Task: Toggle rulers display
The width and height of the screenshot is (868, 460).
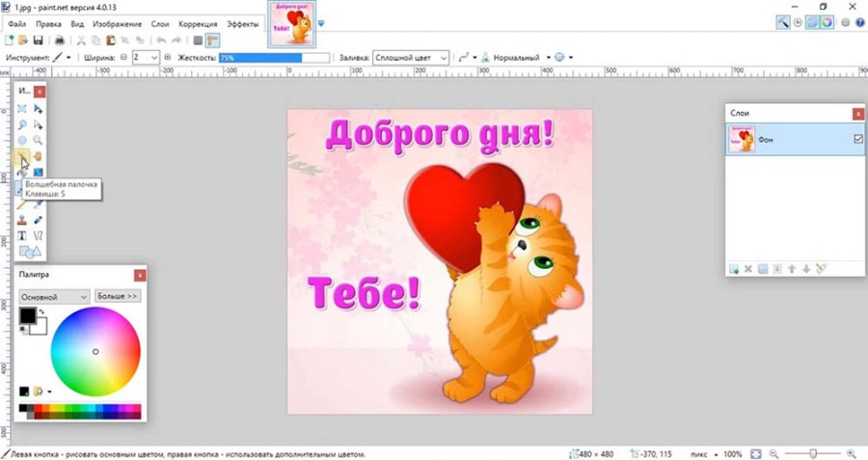Action: click(212, 41)
